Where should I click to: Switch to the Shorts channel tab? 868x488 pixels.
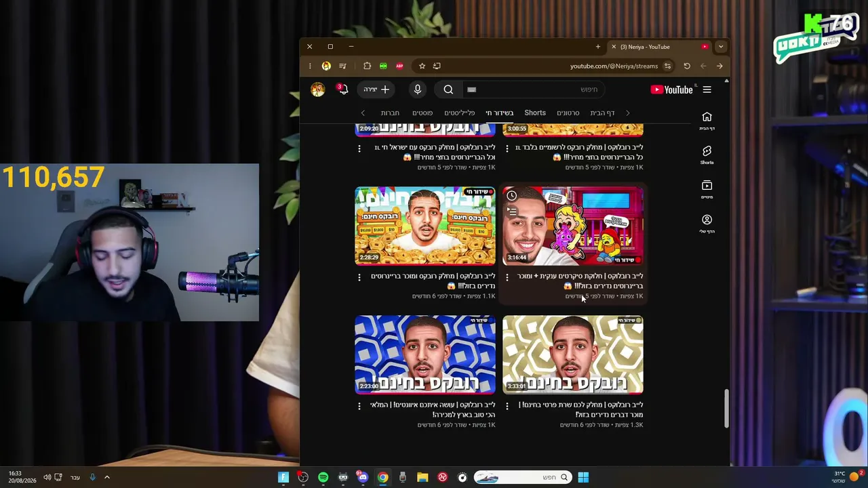click(x=535, y=113)
